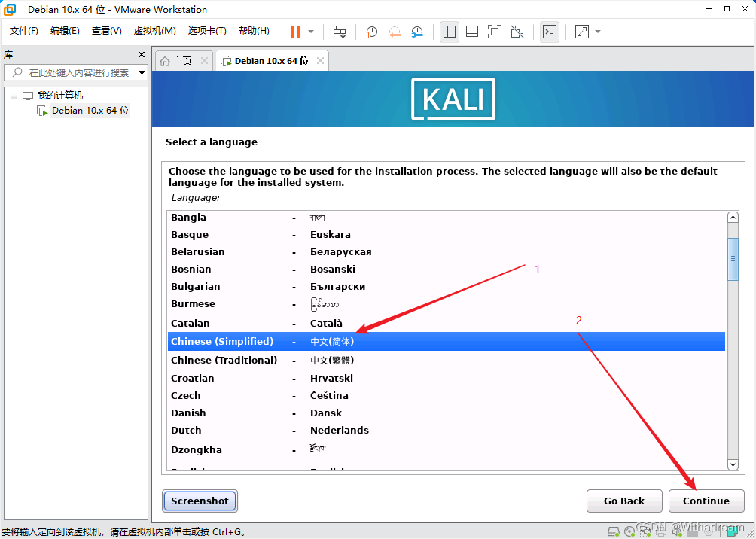Click the VMware Workstation title bar icon
This screenshot has height=539, width=756.
coord(10,9)
